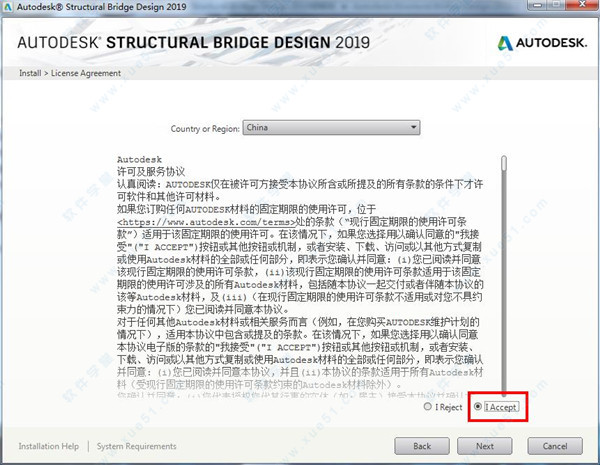This screenshot has width=600, height=465.
Task: Click the arrow on the China combo box
Action: 413,128
